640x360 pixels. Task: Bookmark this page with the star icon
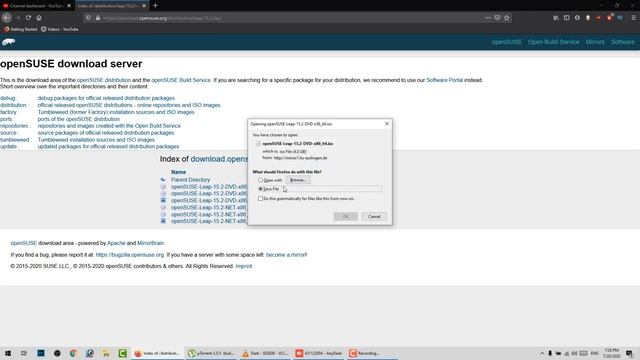point(507,18)
